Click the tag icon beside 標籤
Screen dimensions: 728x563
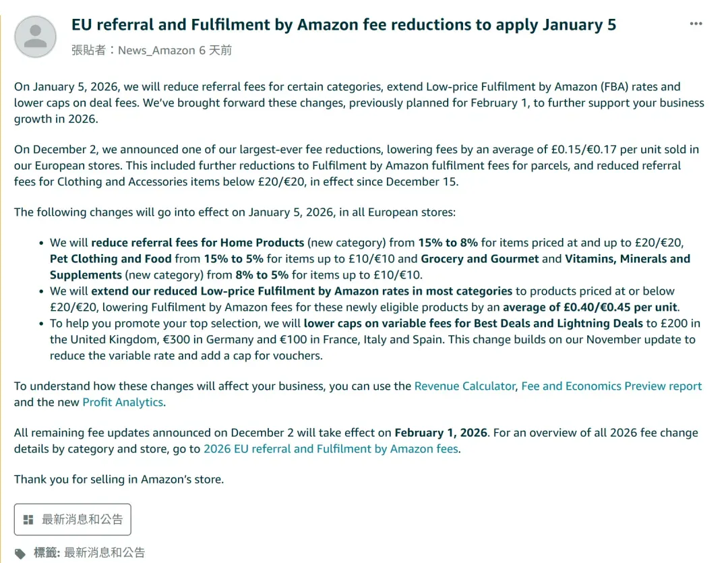[x=20, y=554]
